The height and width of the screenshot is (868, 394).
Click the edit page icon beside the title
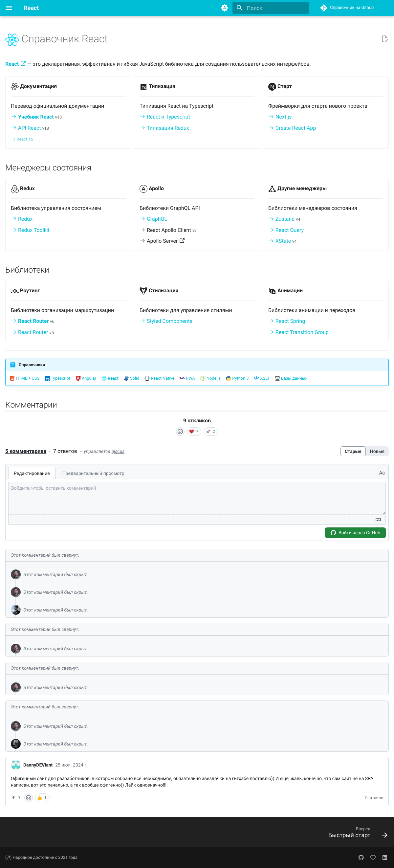[x=384, y=39]
